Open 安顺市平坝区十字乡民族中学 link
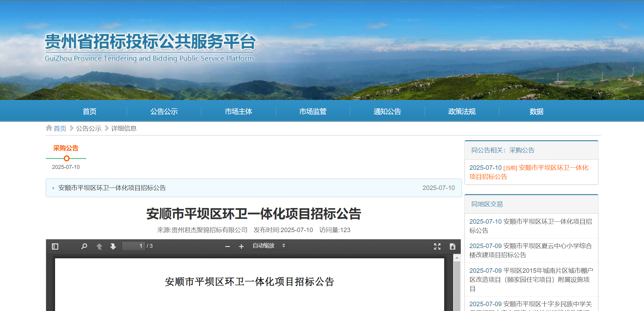Screen dimensions: 644x311 (x=531, y=306)
